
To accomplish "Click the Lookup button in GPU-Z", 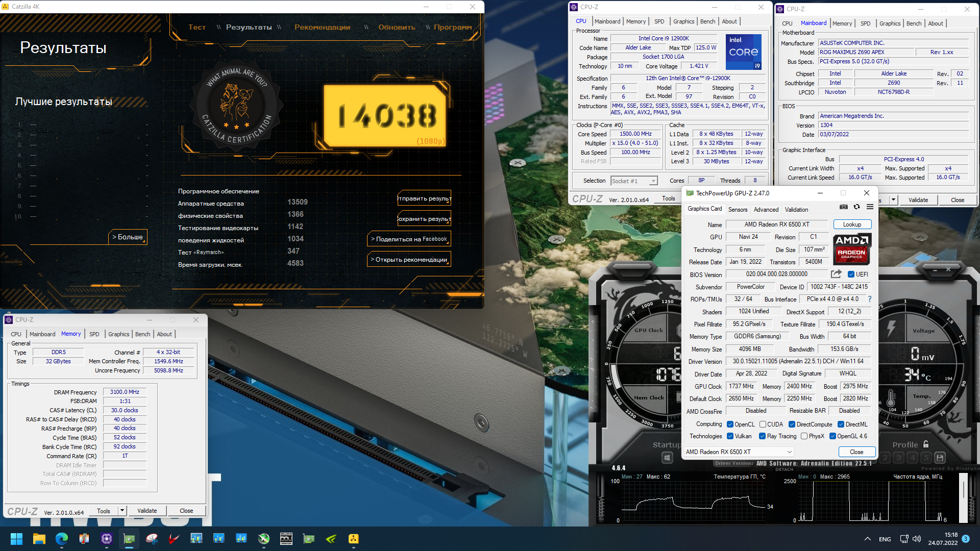I will click(852, 224).
